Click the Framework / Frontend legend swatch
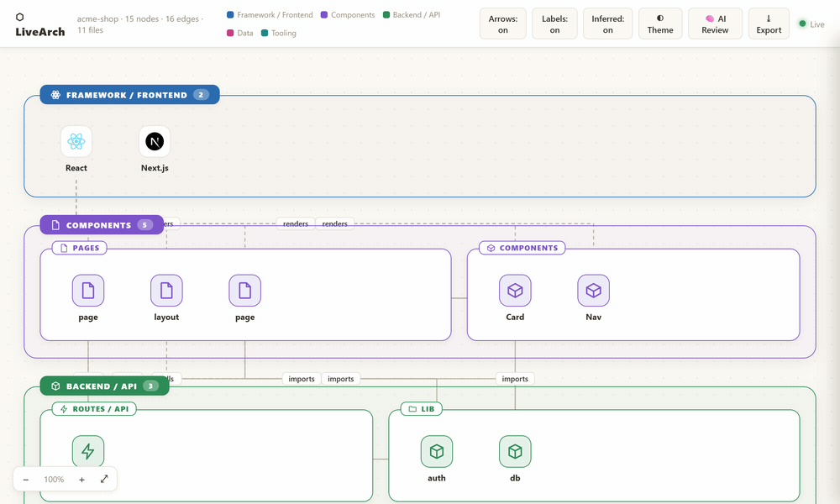Viewport: 840px width, 504px height. point(230,15)
